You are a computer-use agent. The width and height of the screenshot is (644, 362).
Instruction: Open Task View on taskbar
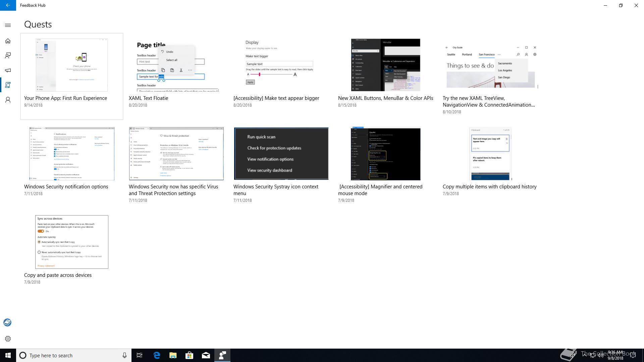pos(140,355)
